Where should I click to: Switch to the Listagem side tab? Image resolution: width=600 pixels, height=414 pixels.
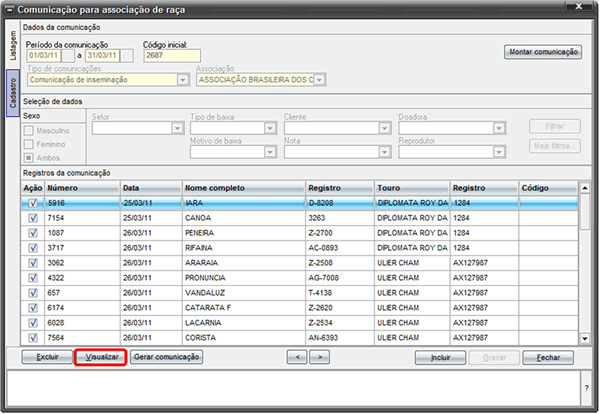[x=13, y=46]
